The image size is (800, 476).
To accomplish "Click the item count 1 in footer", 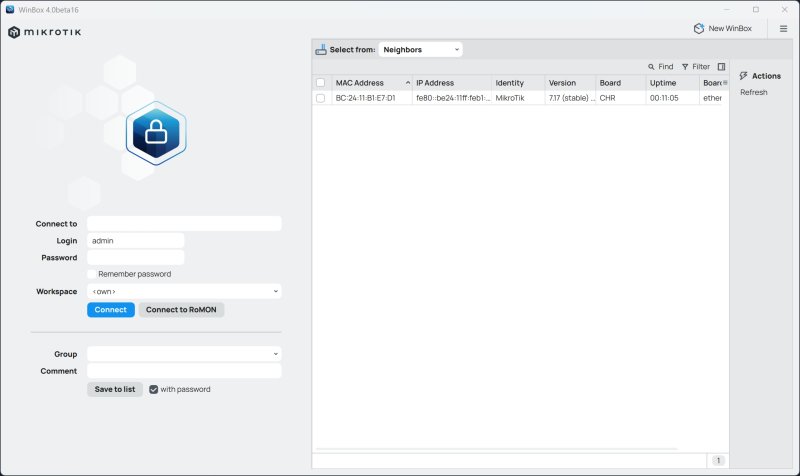I will click(718, 461).
